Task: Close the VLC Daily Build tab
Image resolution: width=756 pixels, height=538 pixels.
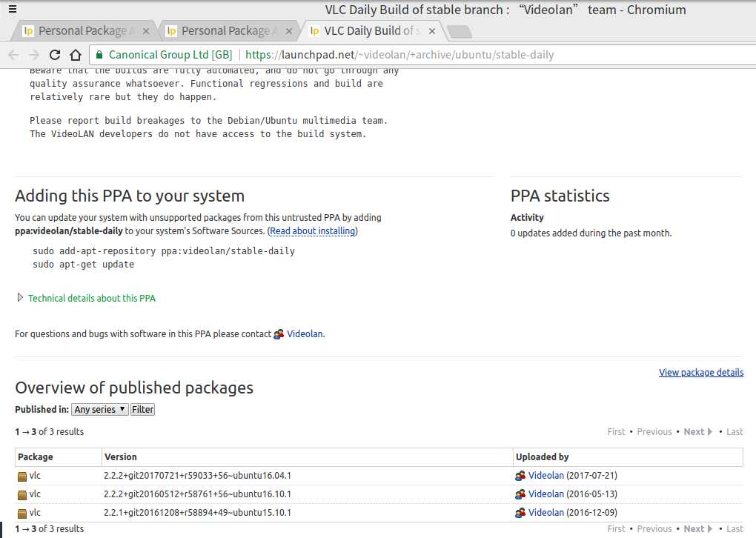Action: tap(432, 31)
